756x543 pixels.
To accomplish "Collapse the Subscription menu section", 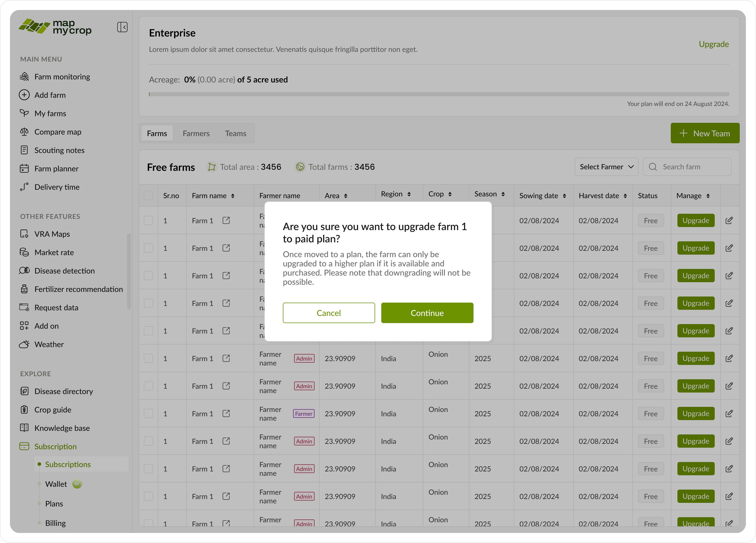I will pyautogui.click(x=55, y=446).
